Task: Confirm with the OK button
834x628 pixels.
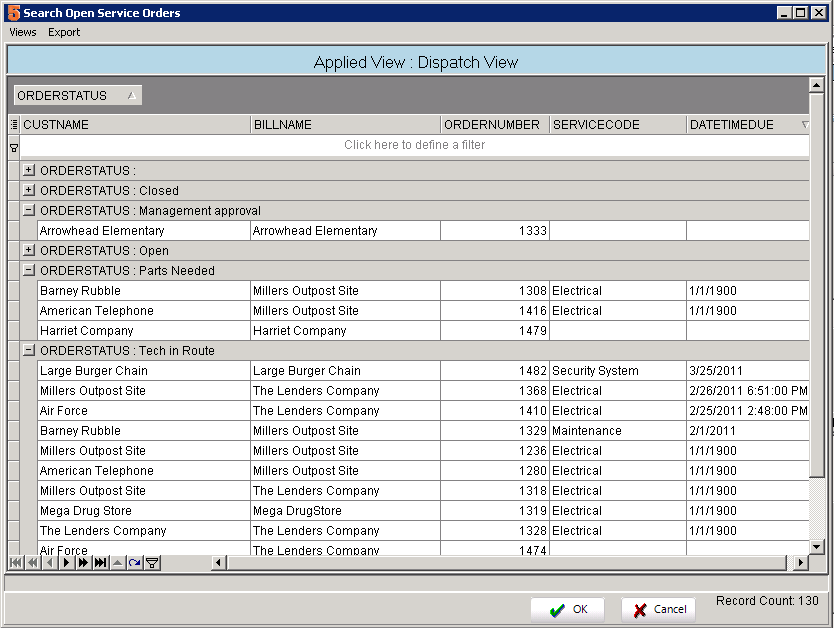Action: point(568,609)
